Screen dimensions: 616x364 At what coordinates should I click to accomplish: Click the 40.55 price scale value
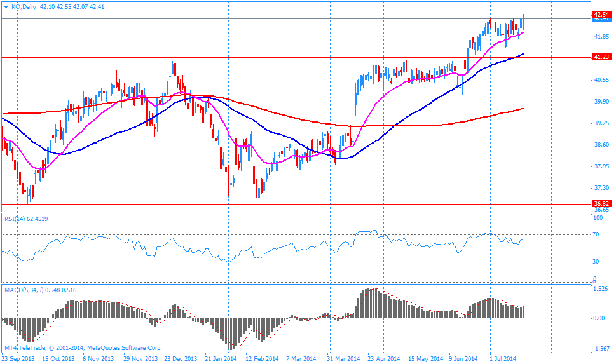[601, 79]
